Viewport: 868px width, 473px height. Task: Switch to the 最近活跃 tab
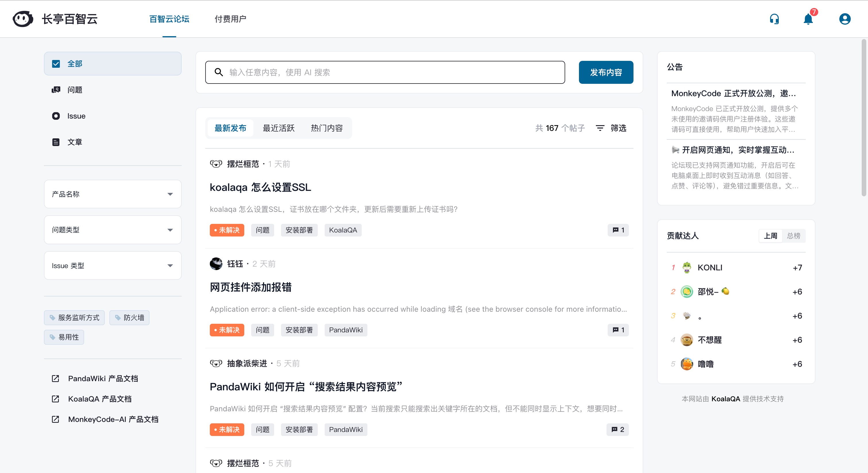pos(279,128)
